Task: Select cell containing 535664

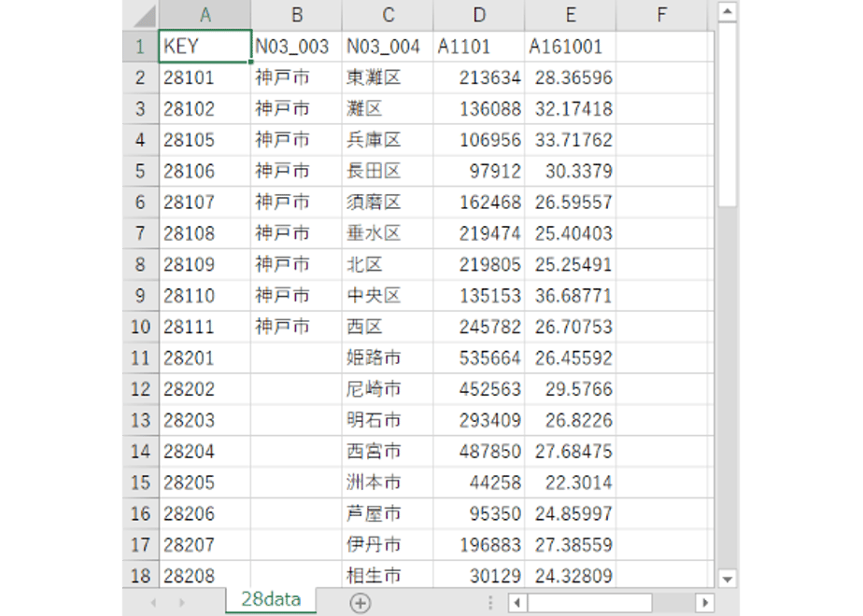Action: click(x=479, y=357)
